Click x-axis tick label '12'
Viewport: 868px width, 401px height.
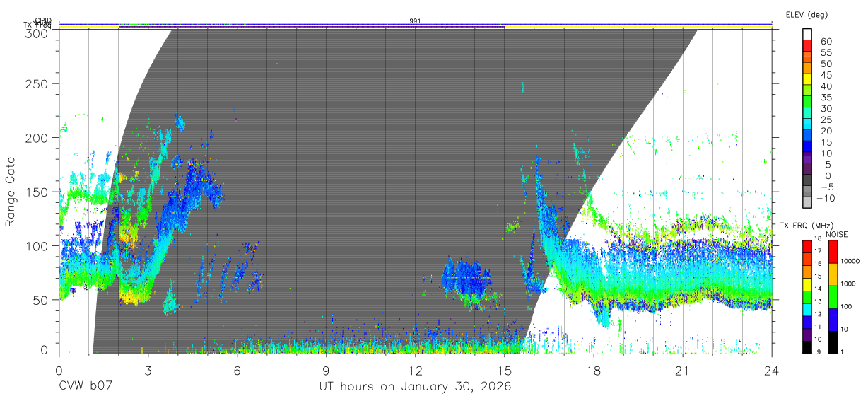click(416, 370)
